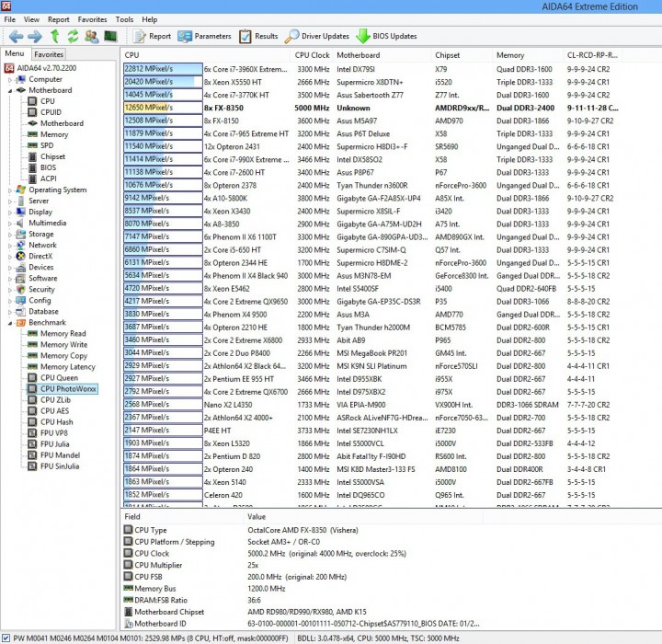
Task: Open the View menu
Action: 31,19
